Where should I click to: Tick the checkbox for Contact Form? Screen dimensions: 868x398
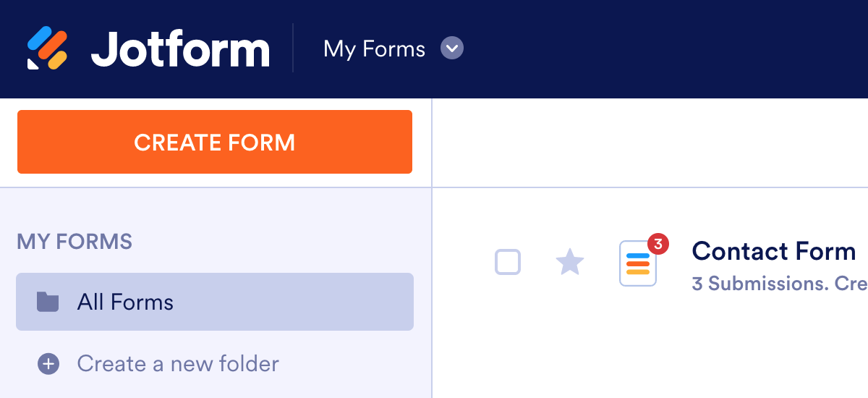[x=508, y=262]
